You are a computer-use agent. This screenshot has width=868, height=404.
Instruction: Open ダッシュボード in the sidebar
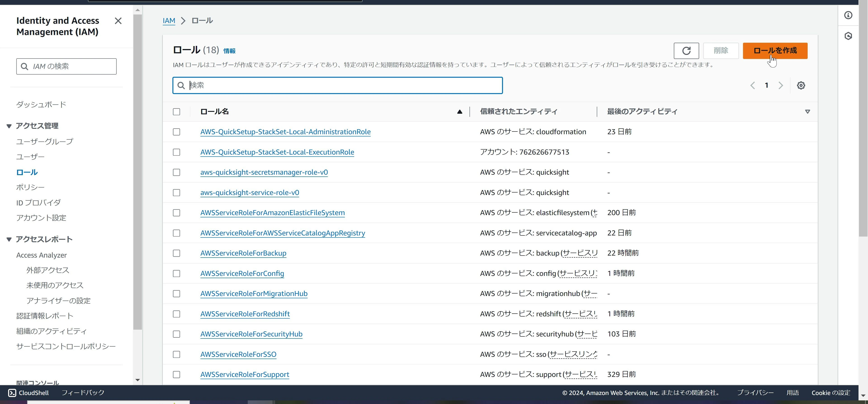pos(41,104)
